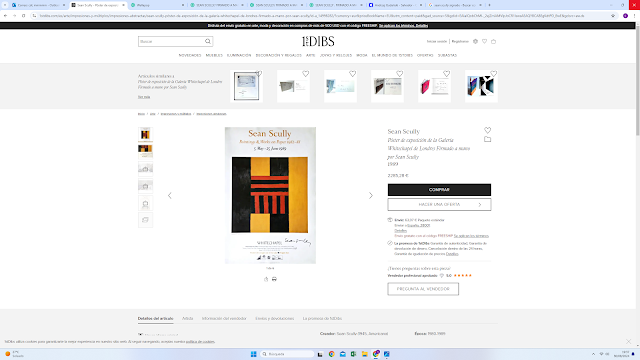Open first similar item thumbnail
Image resolution: width=640 pixels, height=360 pixels.
[246, 86]
